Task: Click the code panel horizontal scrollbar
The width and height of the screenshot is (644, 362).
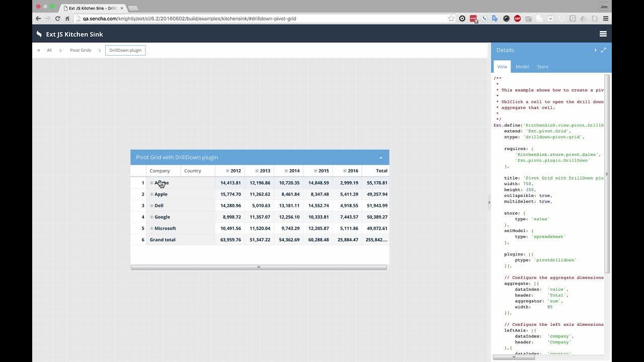Action: [514, 357]
